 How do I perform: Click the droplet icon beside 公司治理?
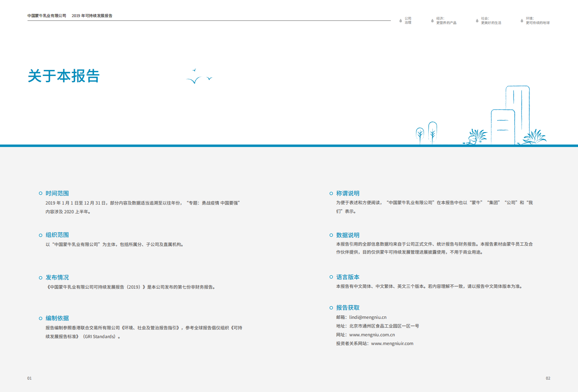(401, 21)
